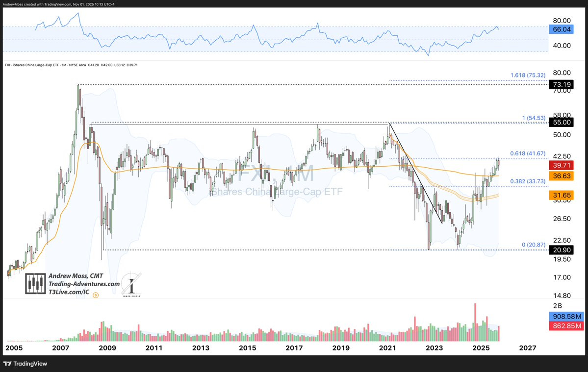Image resolution: width=588 pixels, height=372 pixels.
Task: Click the blue volume tag 908.58M
Action: tap(566, 317)
